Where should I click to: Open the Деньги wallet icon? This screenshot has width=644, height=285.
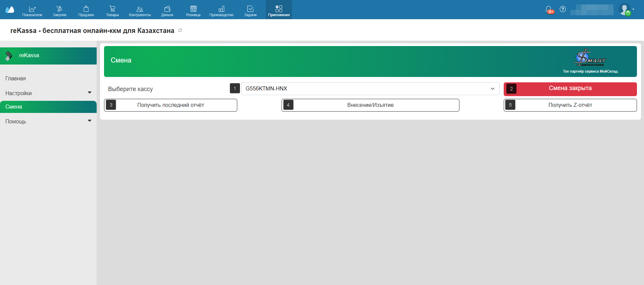point(167,9)
